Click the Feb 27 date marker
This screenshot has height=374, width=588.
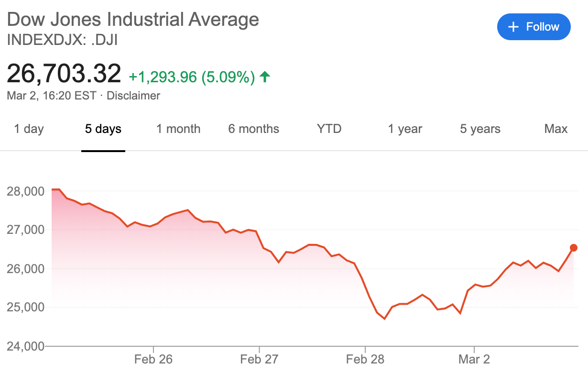[x=260, y=359]
